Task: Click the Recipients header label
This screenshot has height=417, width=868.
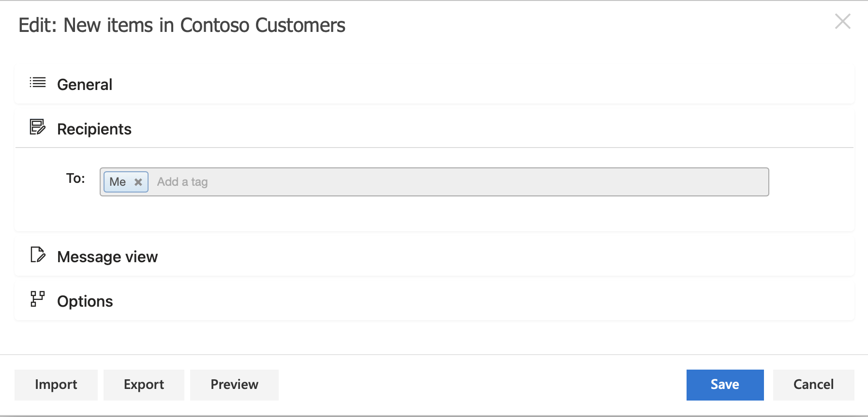Action: [x=94, y=129]
